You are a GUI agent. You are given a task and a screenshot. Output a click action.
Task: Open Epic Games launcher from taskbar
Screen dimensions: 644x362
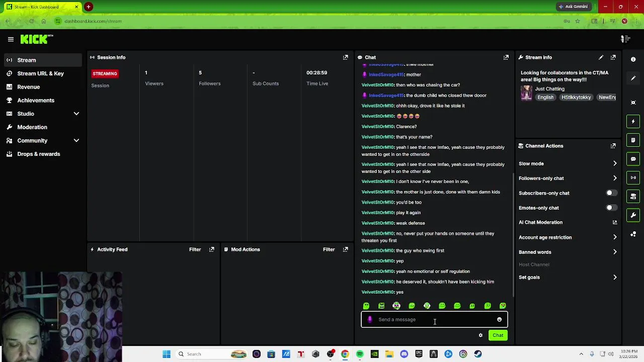(x=419, y=354)
